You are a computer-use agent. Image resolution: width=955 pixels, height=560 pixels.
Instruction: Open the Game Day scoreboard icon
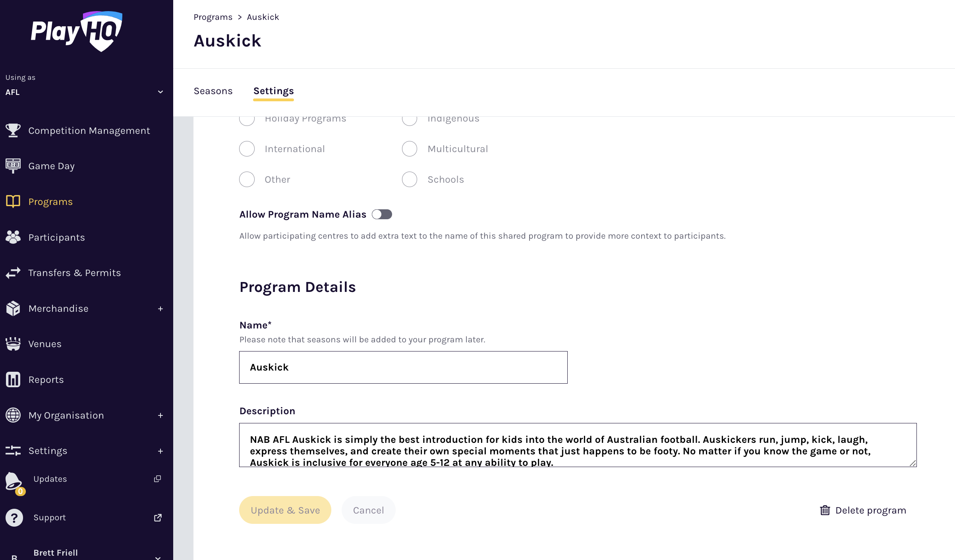(x=13, y=166)
